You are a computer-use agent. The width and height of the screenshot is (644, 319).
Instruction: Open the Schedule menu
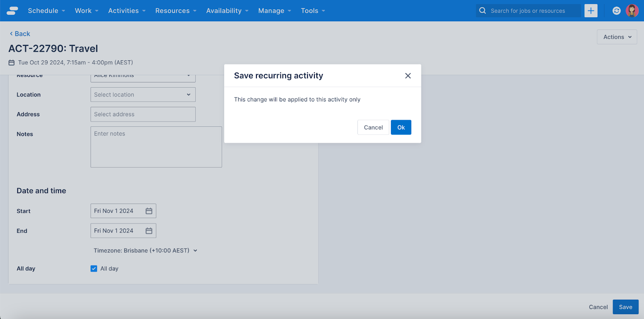46,11
